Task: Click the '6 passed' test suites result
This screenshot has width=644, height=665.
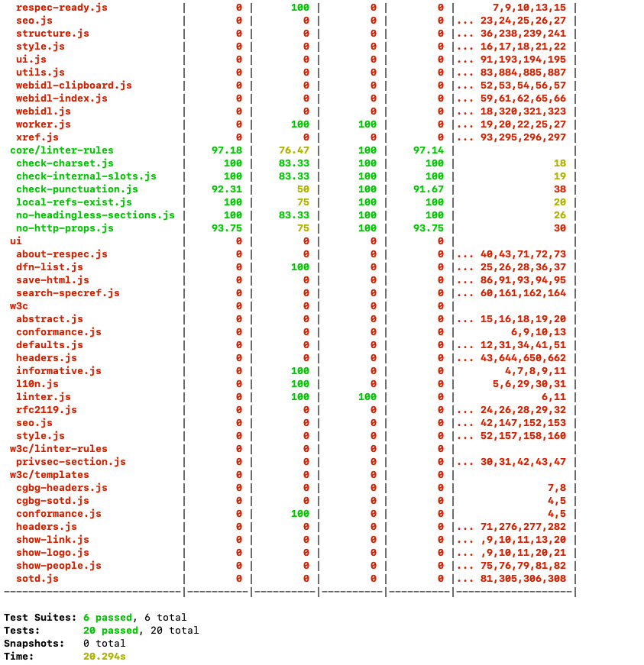Action: [x=108, y=618]
